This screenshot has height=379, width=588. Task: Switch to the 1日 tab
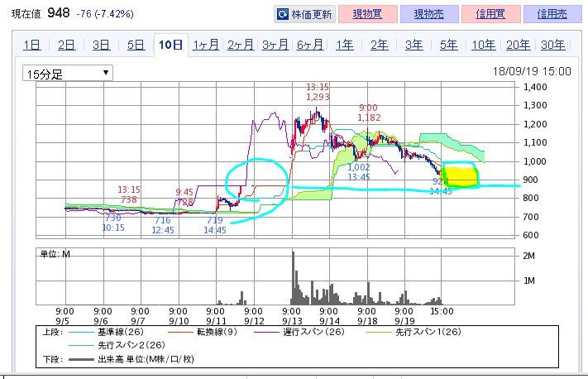tap(32, 45)
